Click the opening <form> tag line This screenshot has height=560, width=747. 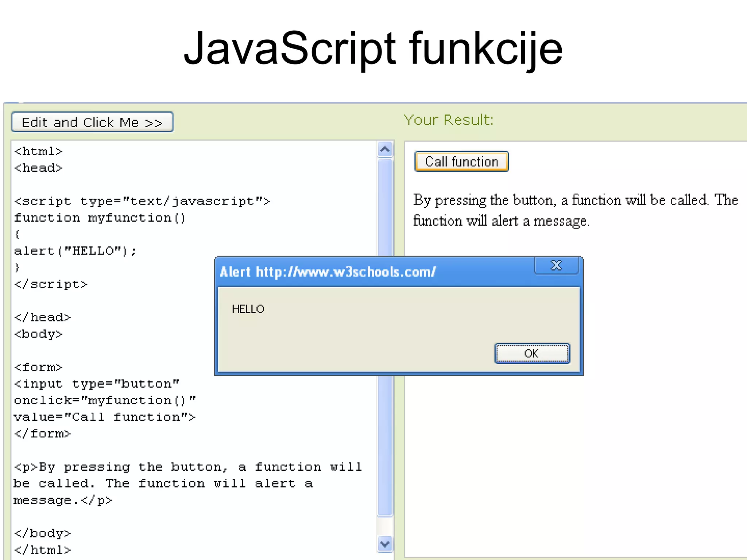(38, 367)
